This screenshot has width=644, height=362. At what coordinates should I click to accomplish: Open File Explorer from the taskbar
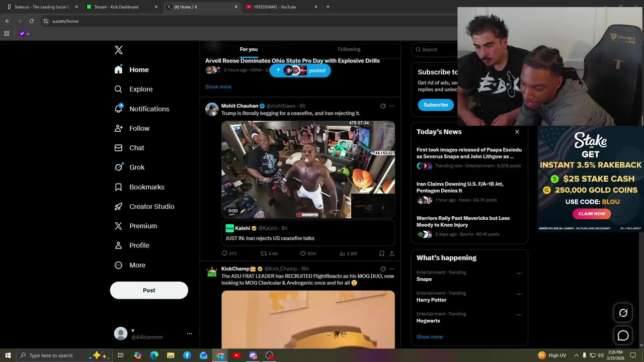click(x=171, y=355)
